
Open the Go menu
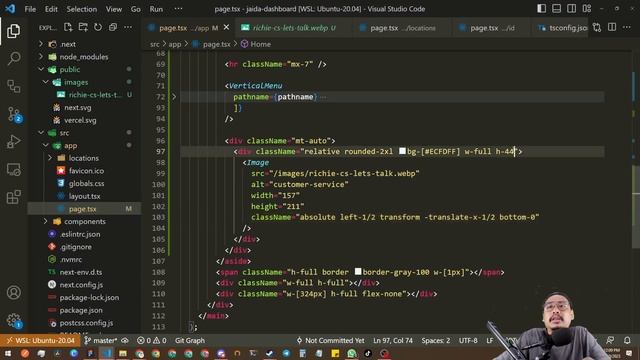[136, 9]
